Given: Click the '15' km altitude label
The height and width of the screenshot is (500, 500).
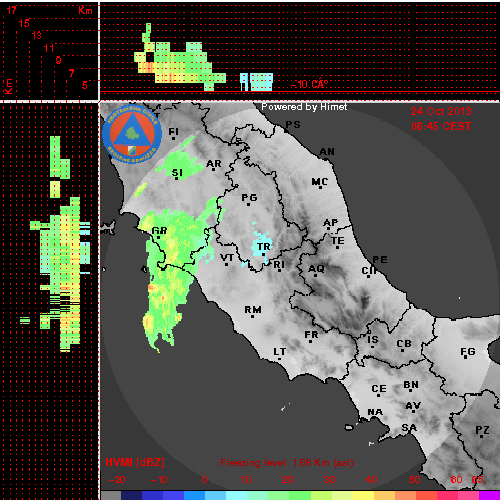Looking at the screenshot, I should [24, 23].
